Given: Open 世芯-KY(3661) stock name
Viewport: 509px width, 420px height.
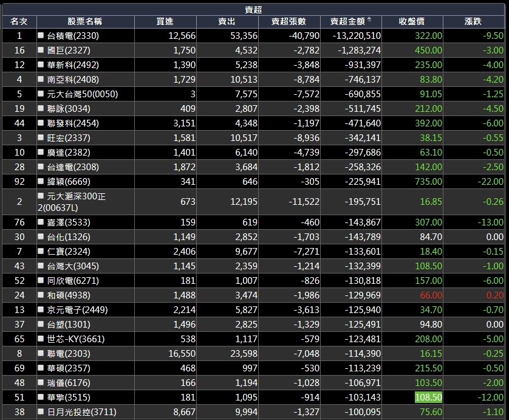Looking at the screenshot, I should point(76,339).
